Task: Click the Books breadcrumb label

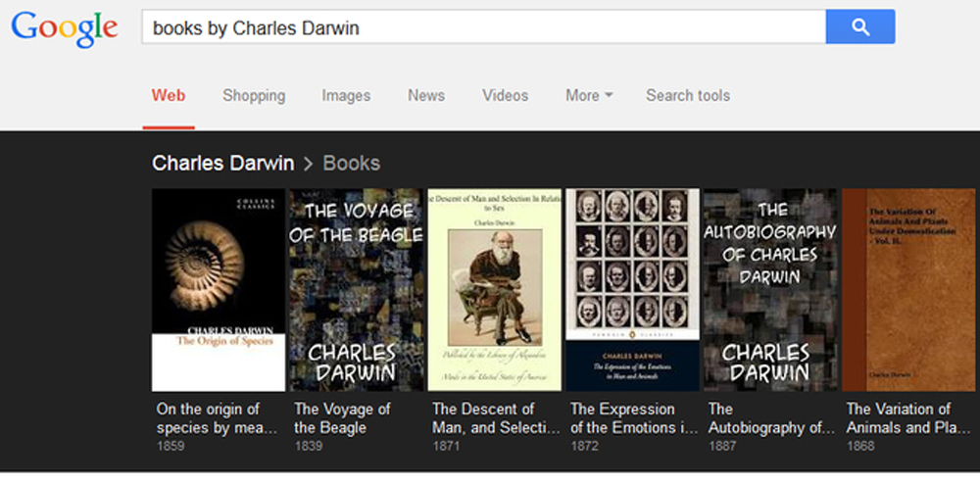Action: (351, 163)
